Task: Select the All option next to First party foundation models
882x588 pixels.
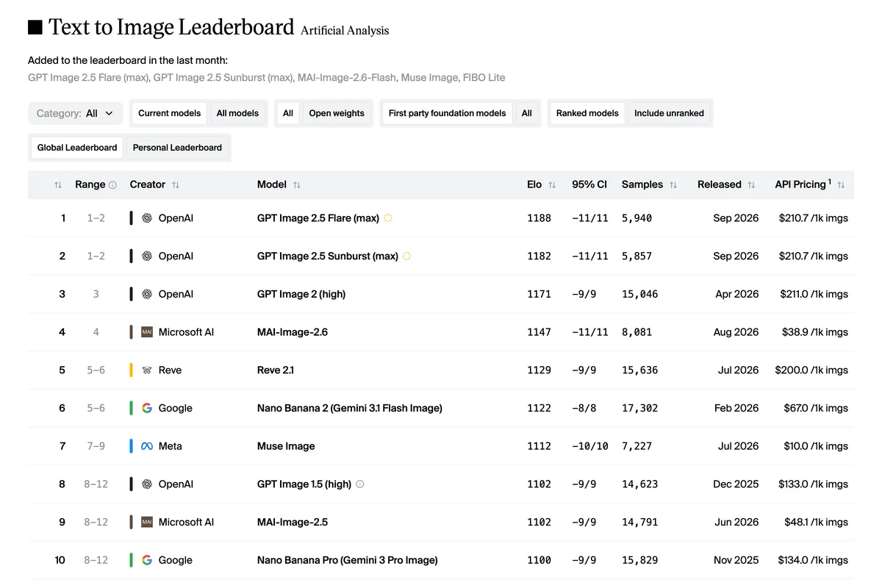Action: point(527,113)
